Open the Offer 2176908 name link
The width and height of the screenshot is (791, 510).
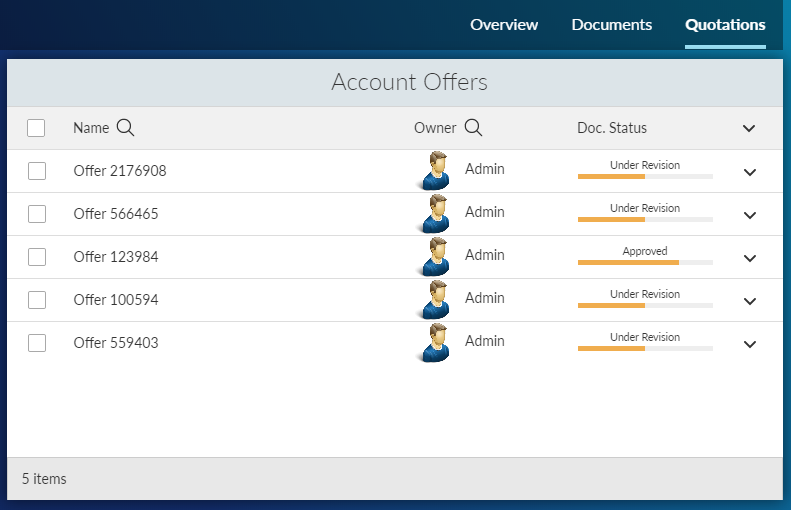click(120, 171)
